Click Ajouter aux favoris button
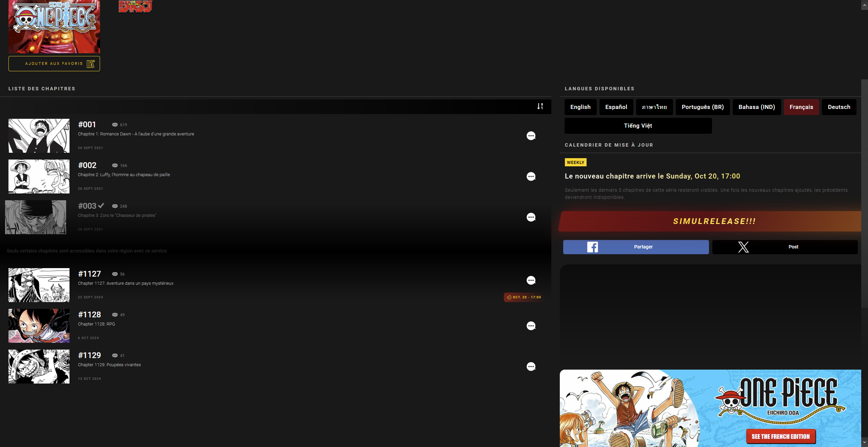Viewport: 868px width, 447px height. [x=54, y=64]
